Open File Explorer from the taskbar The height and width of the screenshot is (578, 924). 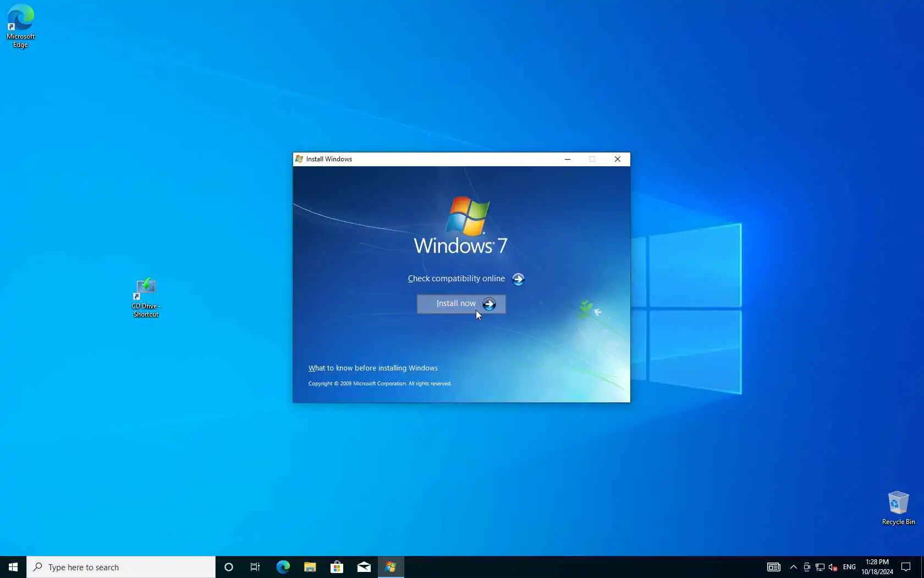click(x=310, y=567)
